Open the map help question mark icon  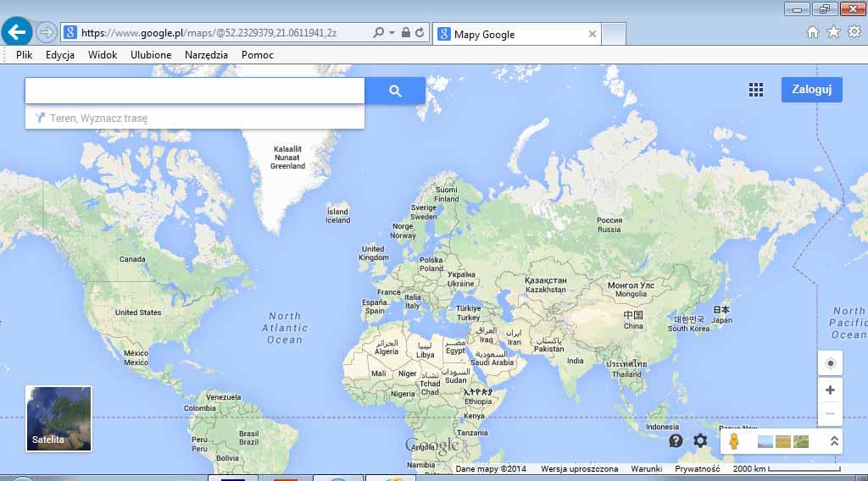[676, 440]
